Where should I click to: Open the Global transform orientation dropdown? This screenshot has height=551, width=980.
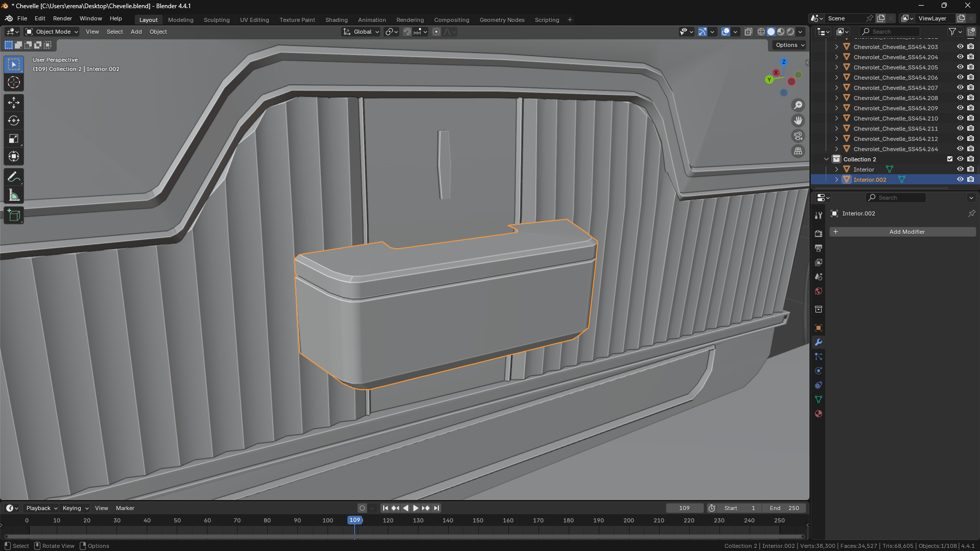pos(361,32)
